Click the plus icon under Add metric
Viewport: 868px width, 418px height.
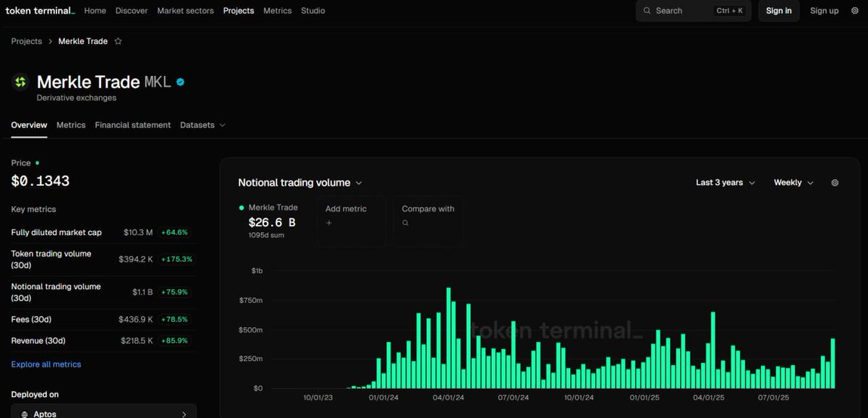pos(328,223)
